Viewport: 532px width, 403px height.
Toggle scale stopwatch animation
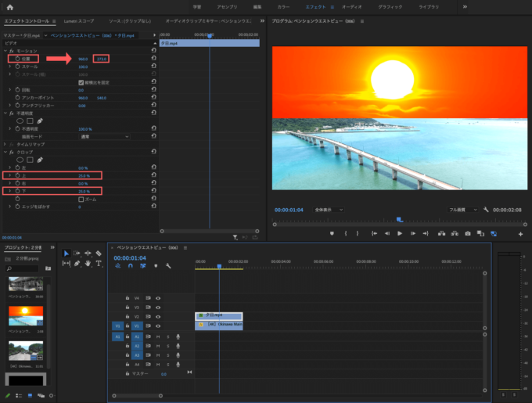click(17, 67)
